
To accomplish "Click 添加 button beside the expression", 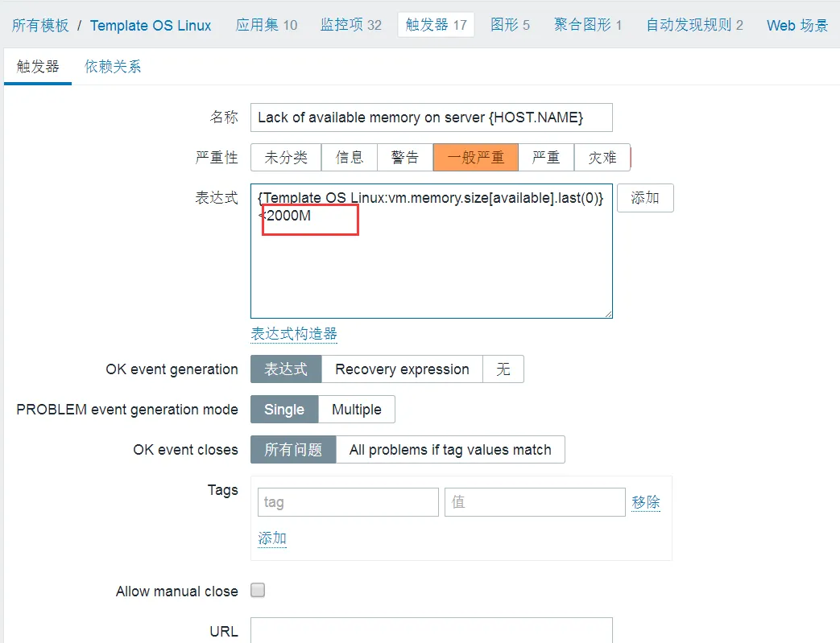I will tap(645, 198).
